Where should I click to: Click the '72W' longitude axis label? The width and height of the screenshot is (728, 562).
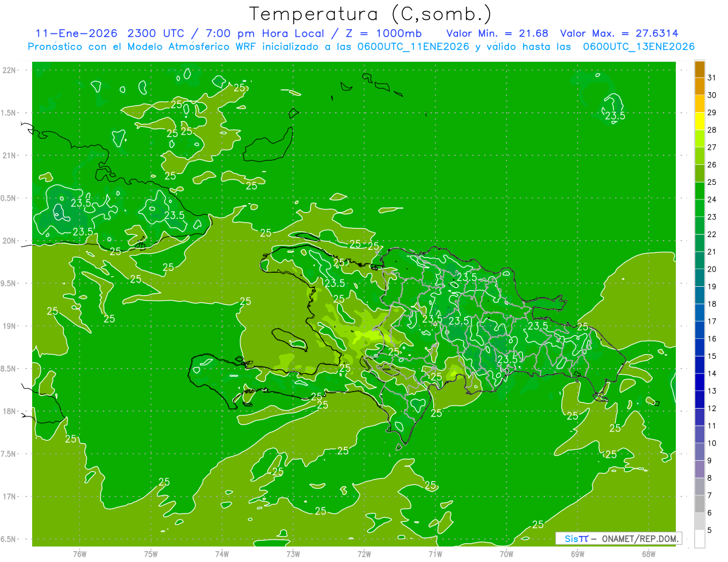[x=364, y=554]
